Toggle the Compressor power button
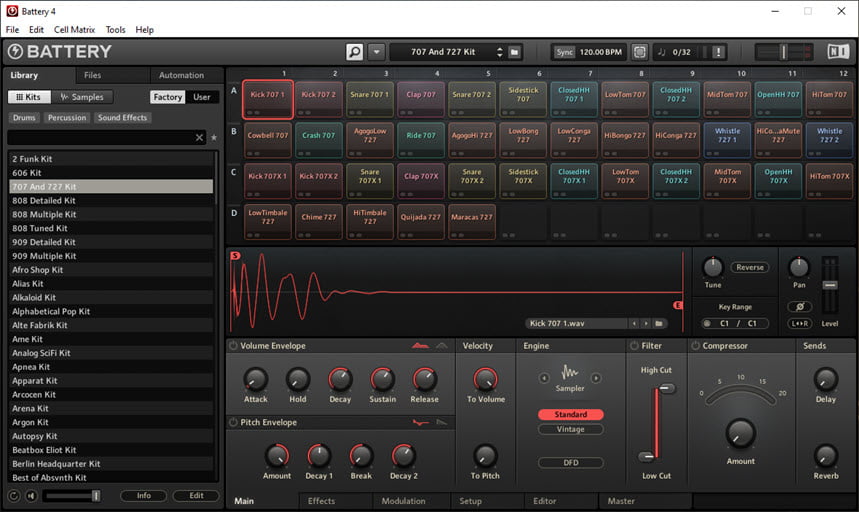859x512 pixels. pyautogui.click(x=696, y=346)
